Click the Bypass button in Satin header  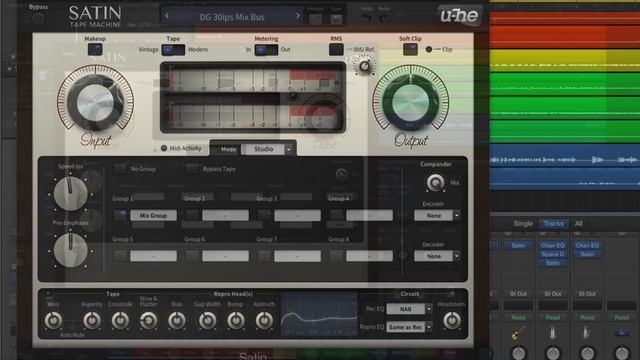(38, 18)
